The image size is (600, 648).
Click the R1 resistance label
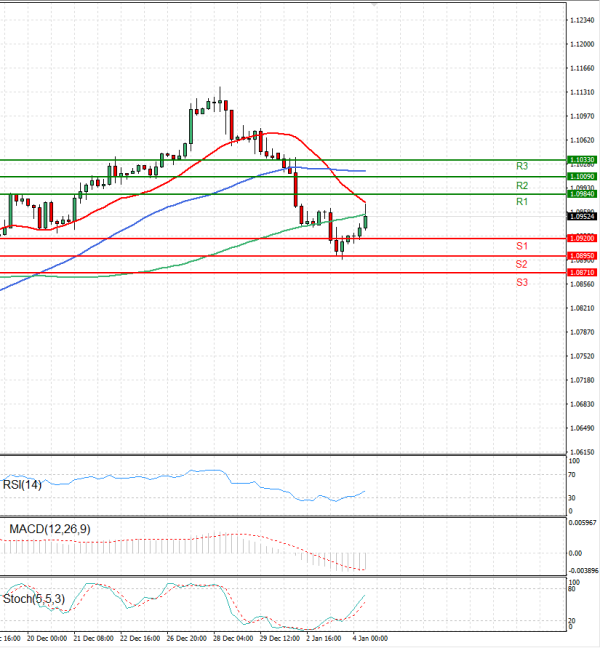[x=522, y=202]
